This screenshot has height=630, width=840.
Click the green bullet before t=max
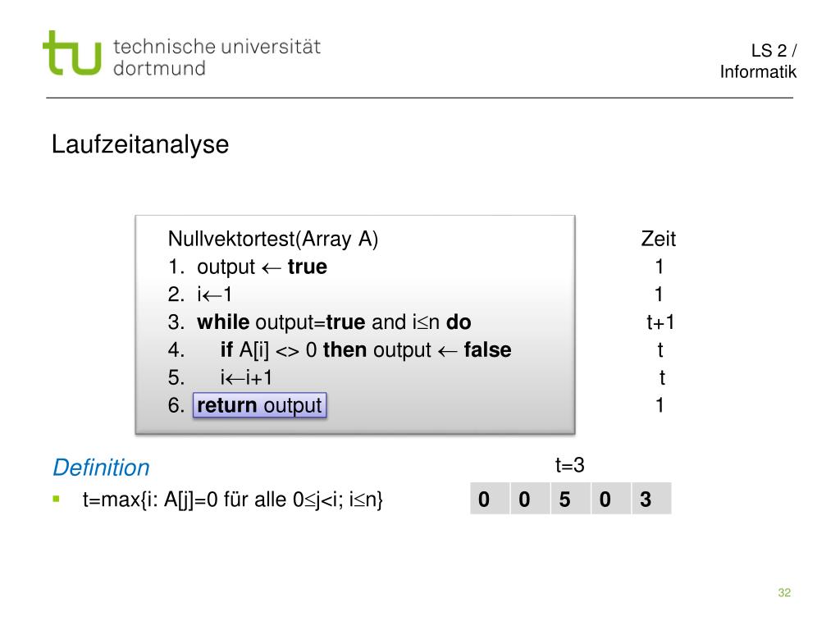[57, 500]
